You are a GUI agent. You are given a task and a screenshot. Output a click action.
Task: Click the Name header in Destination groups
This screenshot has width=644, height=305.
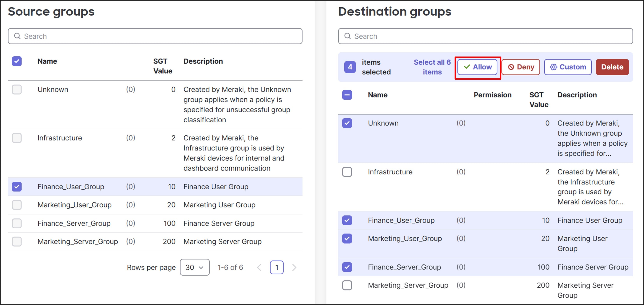[x=377, y=95]
